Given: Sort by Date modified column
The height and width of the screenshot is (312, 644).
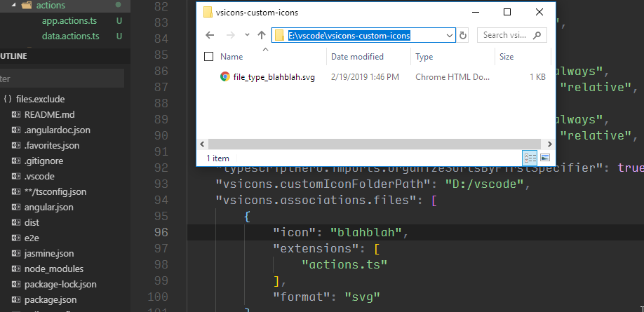Looking at the screenshot, I should (x=357, y=57).
